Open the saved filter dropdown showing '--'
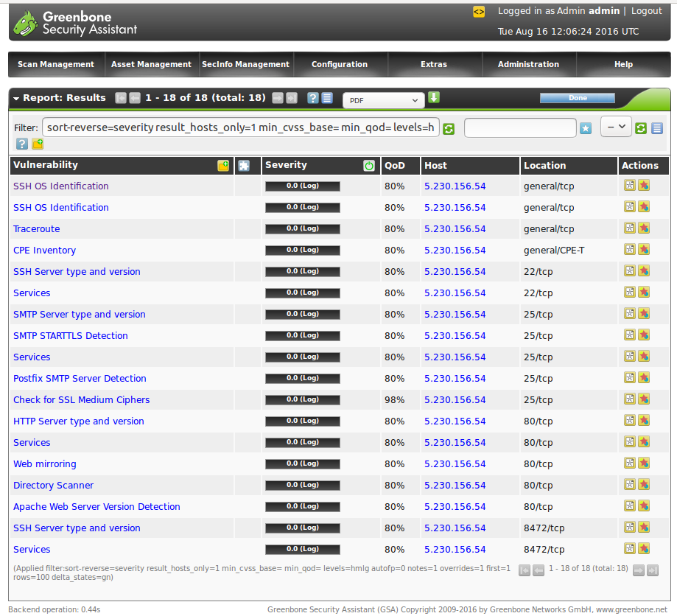Screen dimensions: 677x616 coord(616,127)
